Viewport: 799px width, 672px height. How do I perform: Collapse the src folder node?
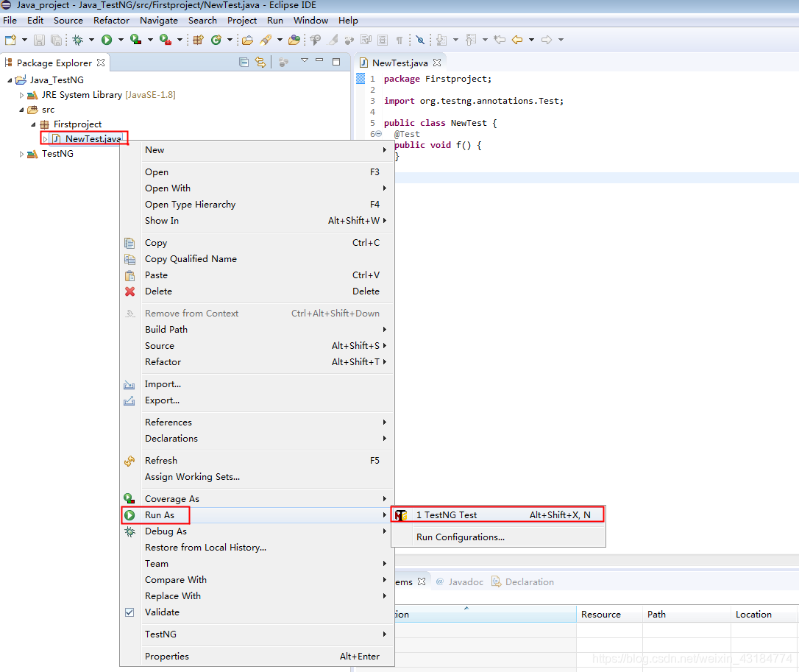[21, 110]
